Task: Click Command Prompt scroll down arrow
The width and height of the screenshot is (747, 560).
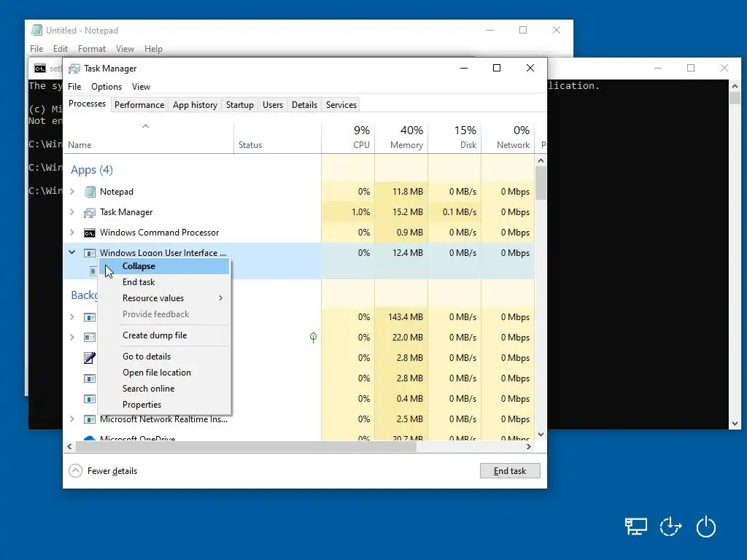Action: 735,424
